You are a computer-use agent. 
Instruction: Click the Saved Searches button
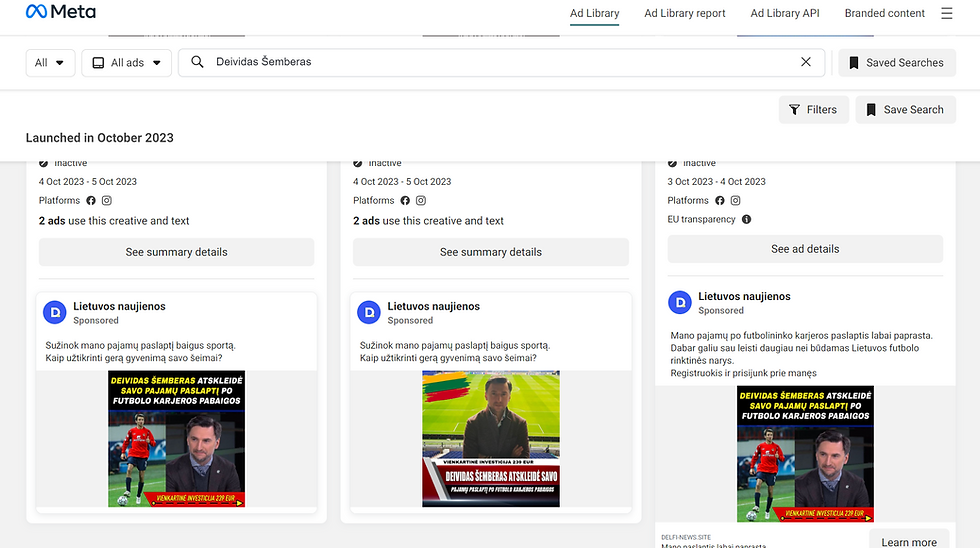click(x=897, y=62)
